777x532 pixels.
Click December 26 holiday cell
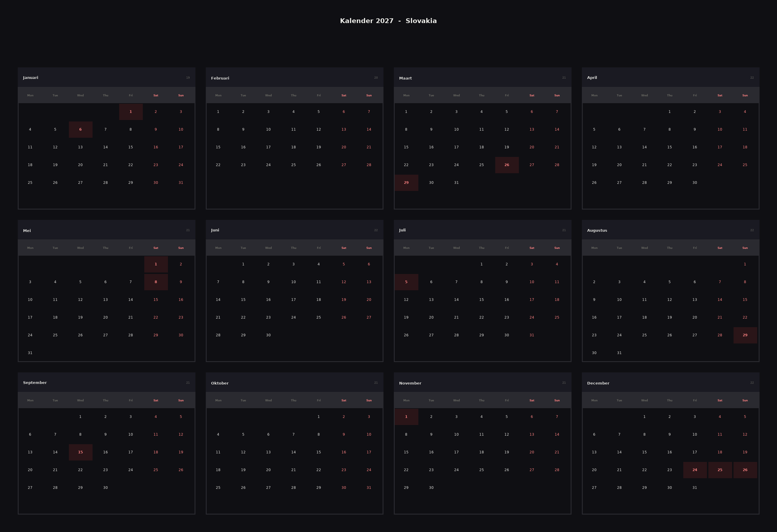click(x=745, y=470)
